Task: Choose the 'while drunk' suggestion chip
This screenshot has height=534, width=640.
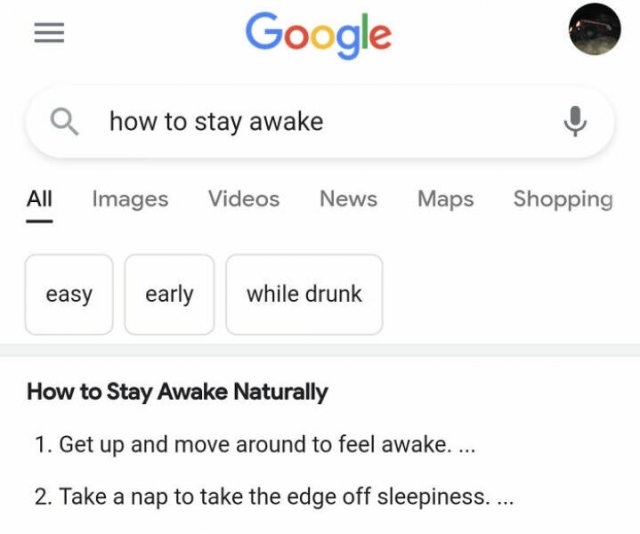Action: tap(304, 294)
